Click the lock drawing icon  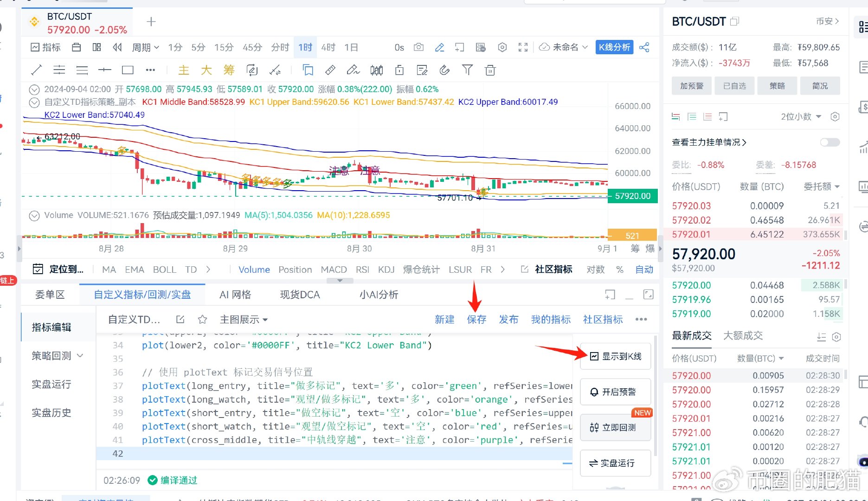coord(399,70)
